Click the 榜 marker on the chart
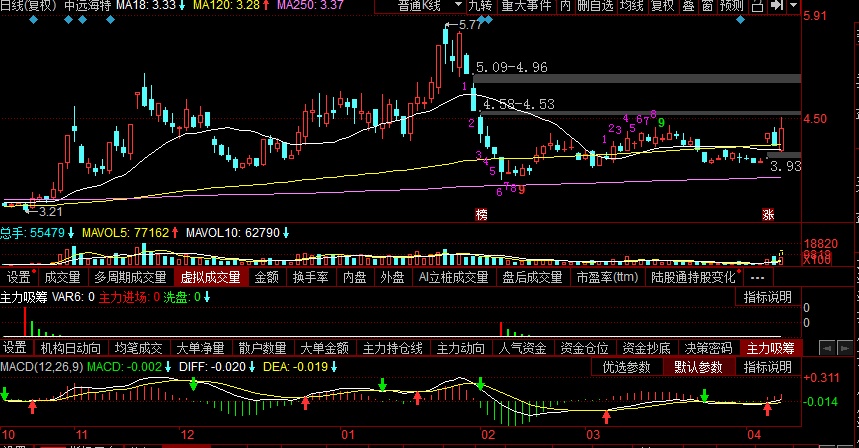 click(x=482, y=215)
